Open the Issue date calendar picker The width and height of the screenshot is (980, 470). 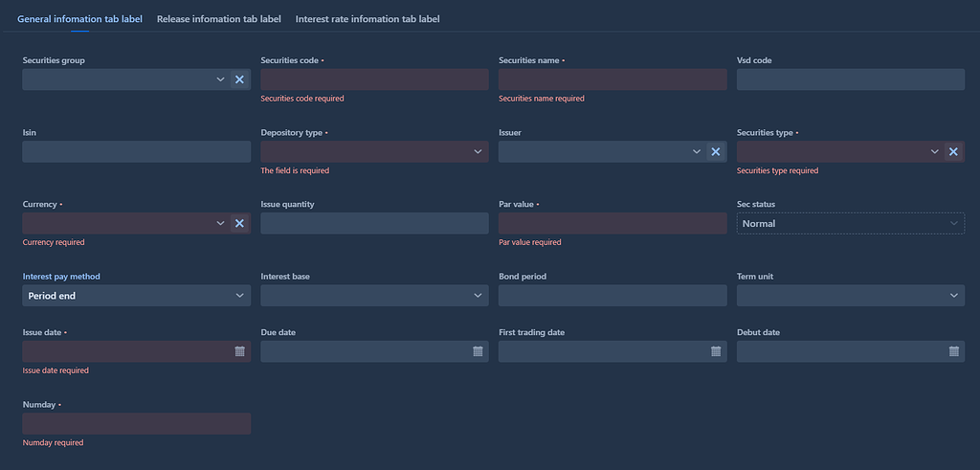click(x=239, y=351)
